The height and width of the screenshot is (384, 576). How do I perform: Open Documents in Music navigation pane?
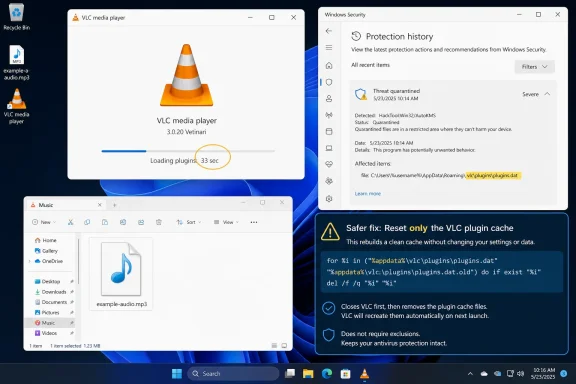(51, 302)
